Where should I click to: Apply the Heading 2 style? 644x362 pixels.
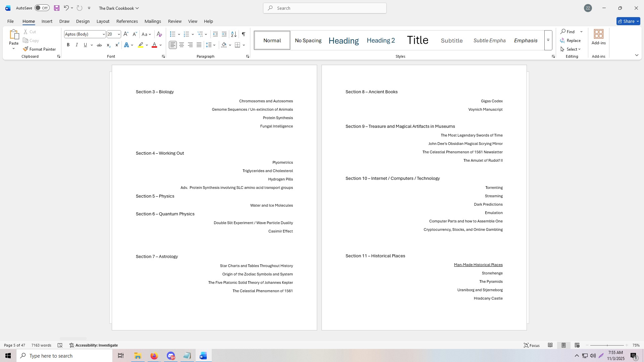[x=381, y=40]
